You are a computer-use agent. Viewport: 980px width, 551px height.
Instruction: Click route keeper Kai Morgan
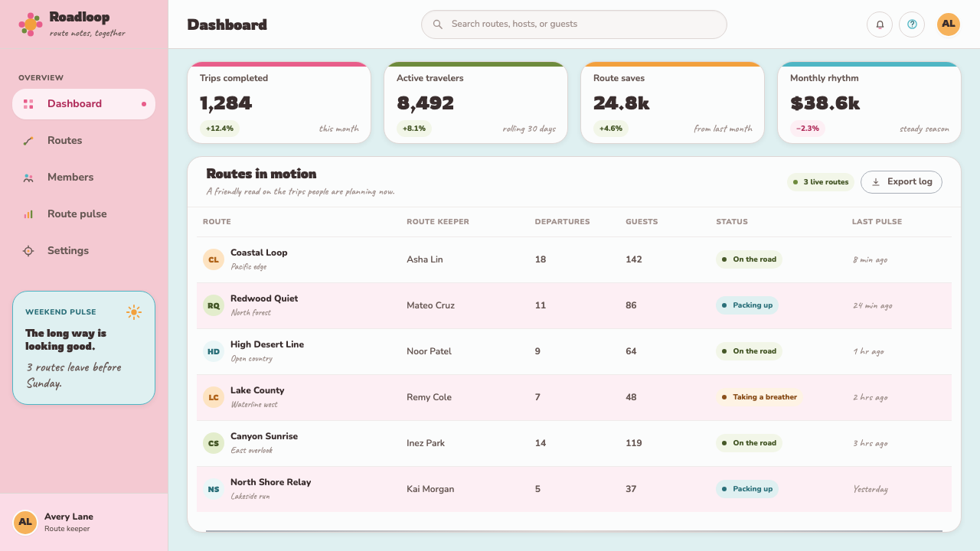tap(430, 489)
